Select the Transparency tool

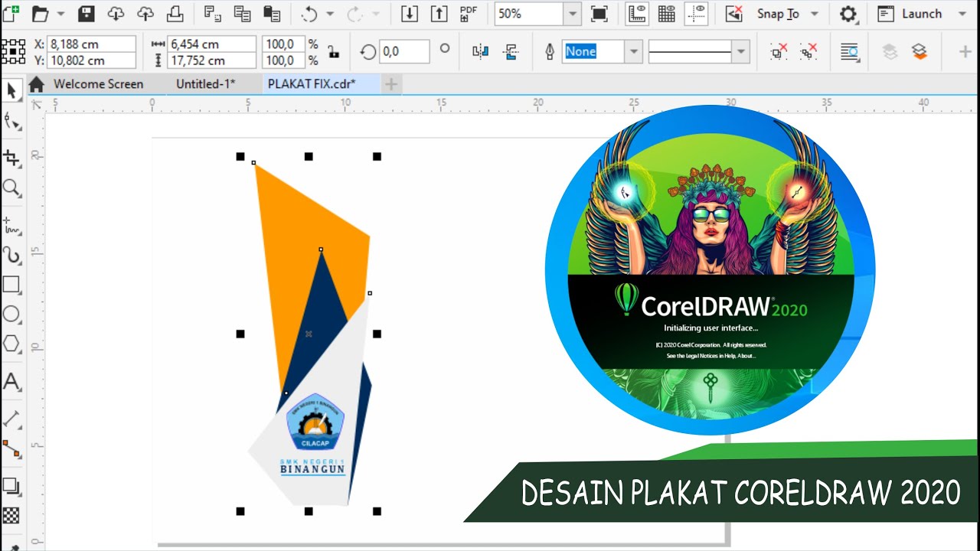pyautogui.click(x=11, y=515)
